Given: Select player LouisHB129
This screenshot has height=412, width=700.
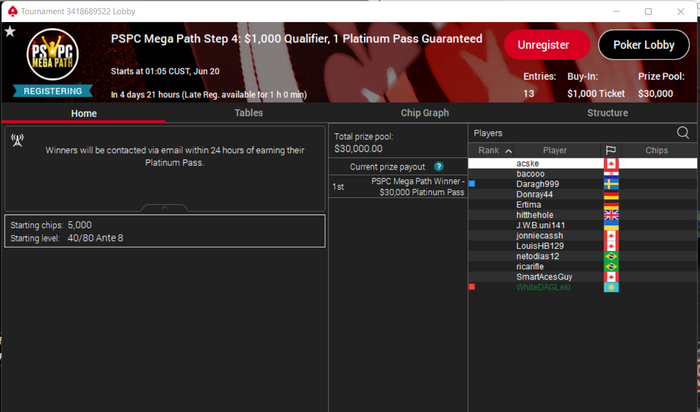Looking at the screenshot, I should coord(540,246).
